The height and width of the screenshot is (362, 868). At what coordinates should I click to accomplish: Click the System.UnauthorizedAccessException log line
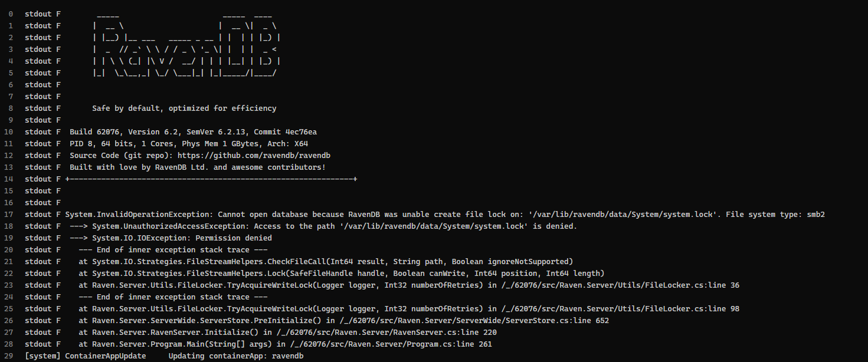pyautogui.click(x=323, y=226)
